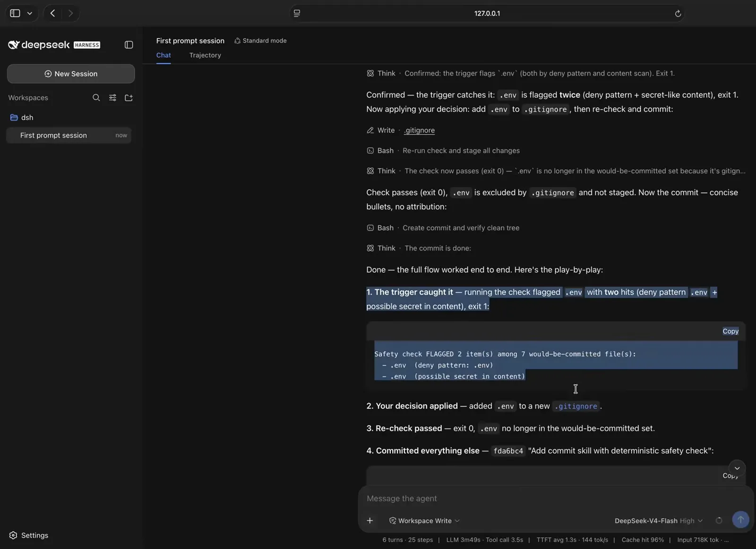
Task: Open the .gitignore link in Write step
Action: point(419,130)
